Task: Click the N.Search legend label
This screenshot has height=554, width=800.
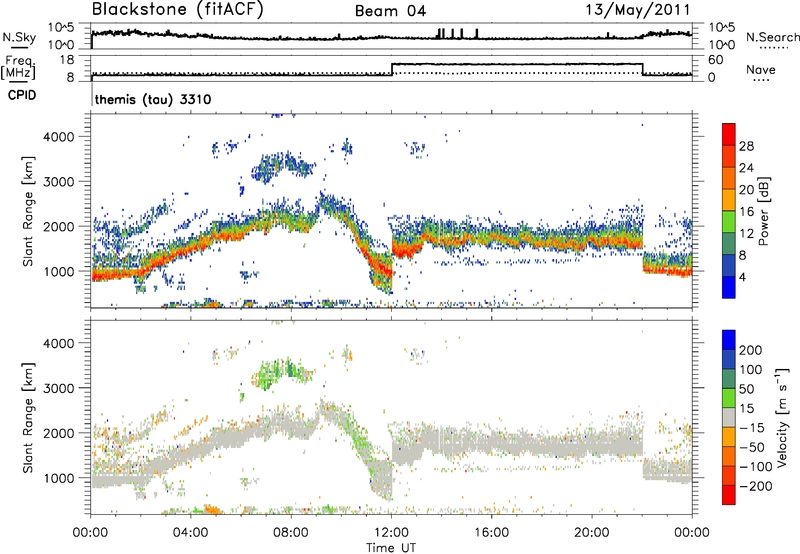Action: 772,37
